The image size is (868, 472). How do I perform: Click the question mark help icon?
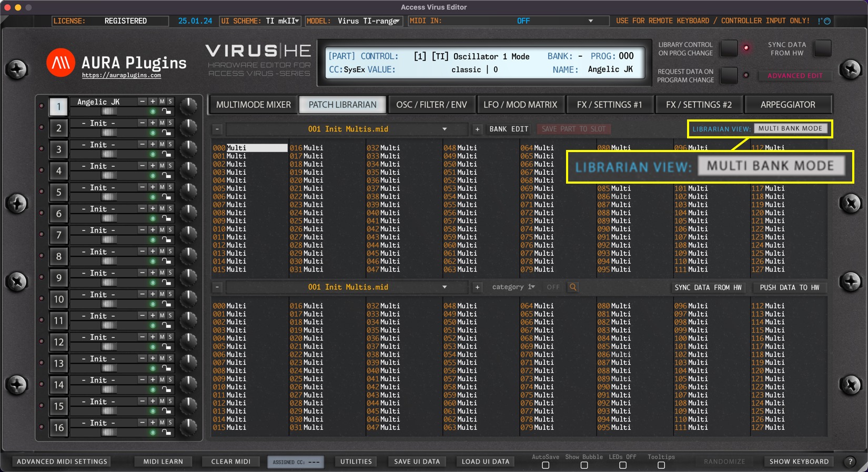850,461
